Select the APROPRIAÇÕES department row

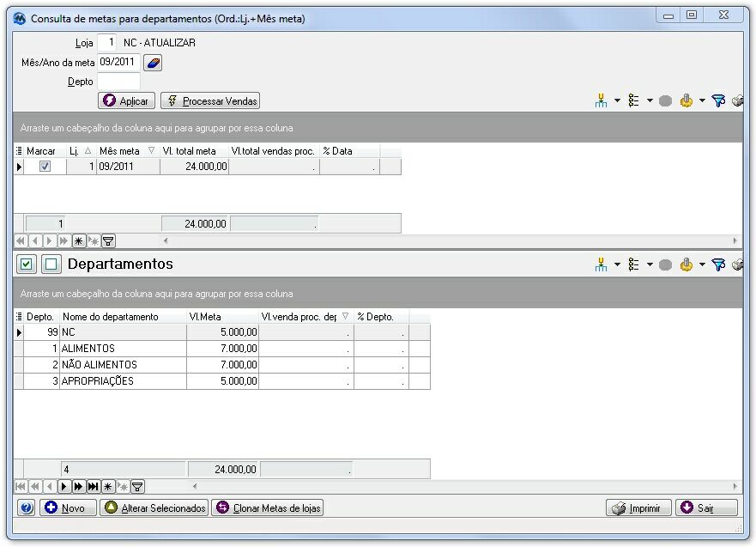[x=221, y=381]
